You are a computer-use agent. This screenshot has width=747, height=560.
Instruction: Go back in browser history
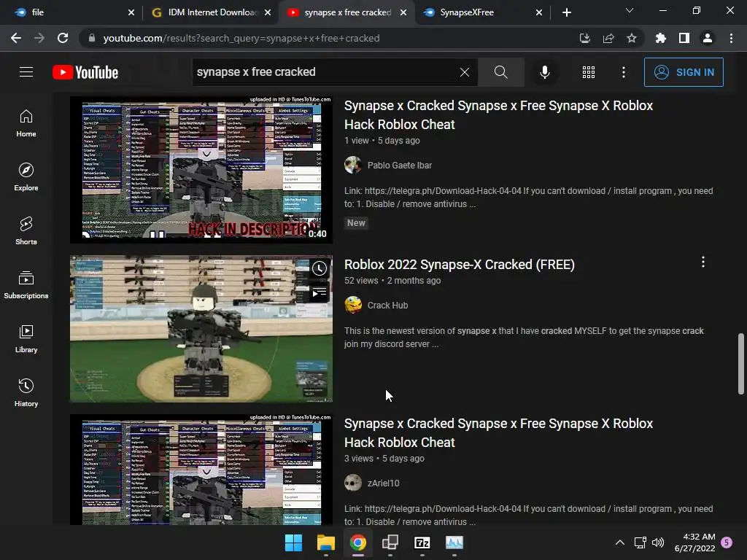coord(16,38)
